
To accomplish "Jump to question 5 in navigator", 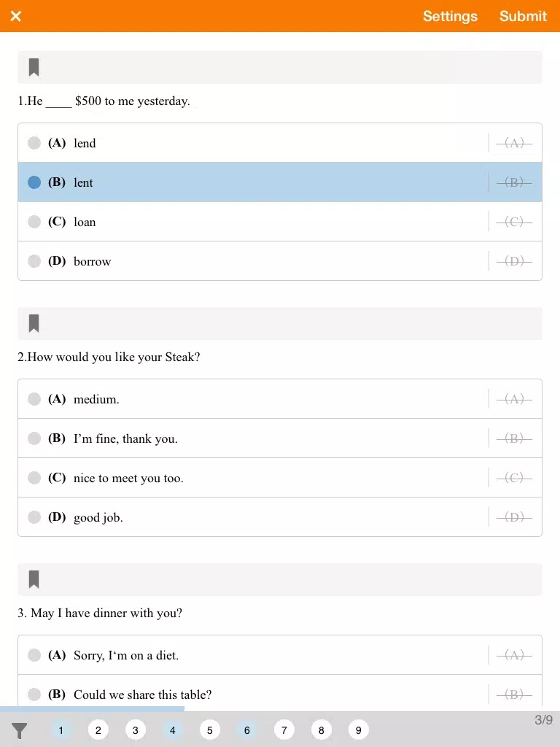I will (209, 729).
